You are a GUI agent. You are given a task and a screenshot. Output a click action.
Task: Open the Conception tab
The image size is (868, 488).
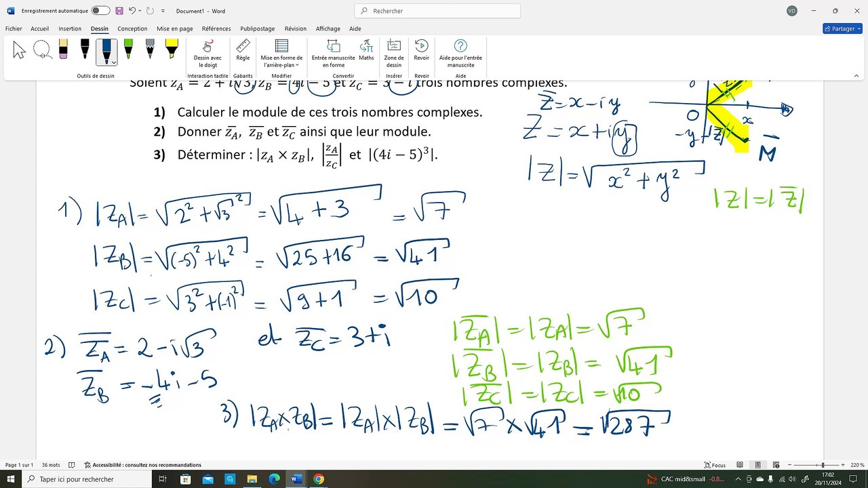tap(132, 28)
